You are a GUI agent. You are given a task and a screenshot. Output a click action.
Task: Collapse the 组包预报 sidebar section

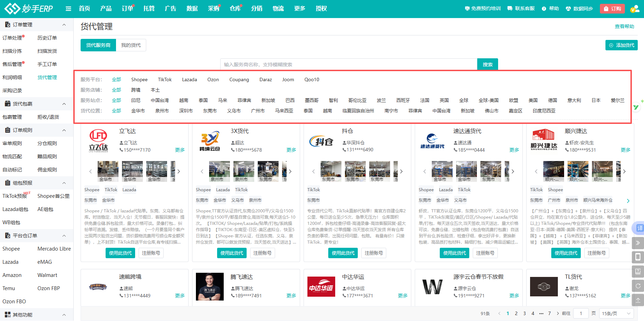pyautogui.click(x=64, y=183)
